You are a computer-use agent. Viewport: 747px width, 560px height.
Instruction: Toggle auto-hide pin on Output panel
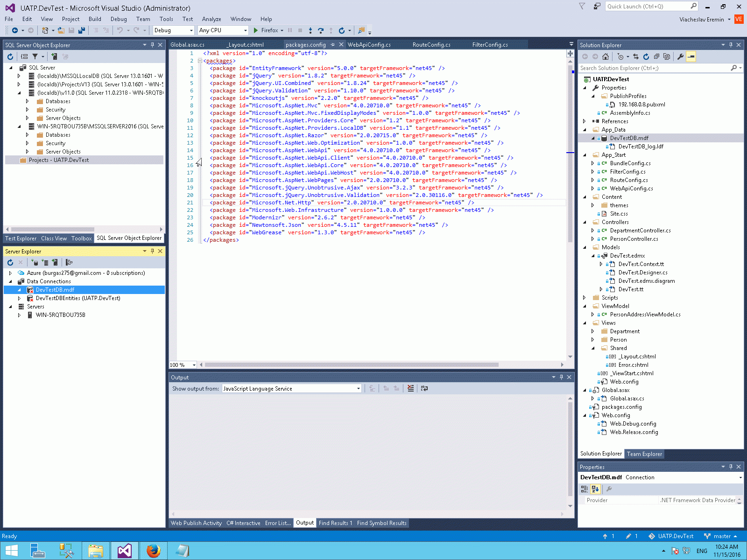(x=561, y=377)
